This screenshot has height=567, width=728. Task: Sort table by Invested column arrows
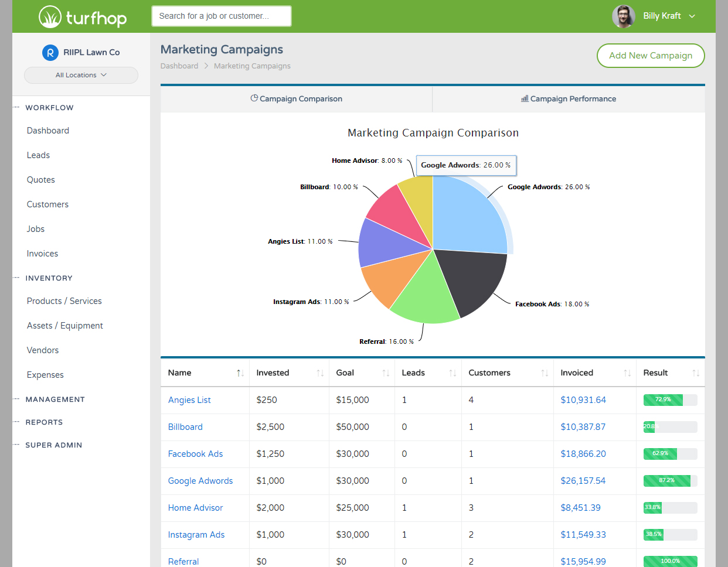pyautogui.click(x=320, y=373)
